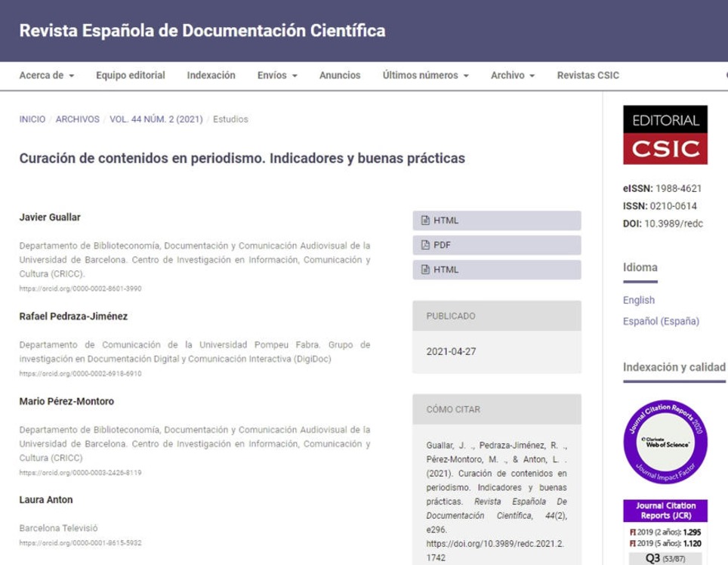Select Español (España) language link

click(661, 321)
